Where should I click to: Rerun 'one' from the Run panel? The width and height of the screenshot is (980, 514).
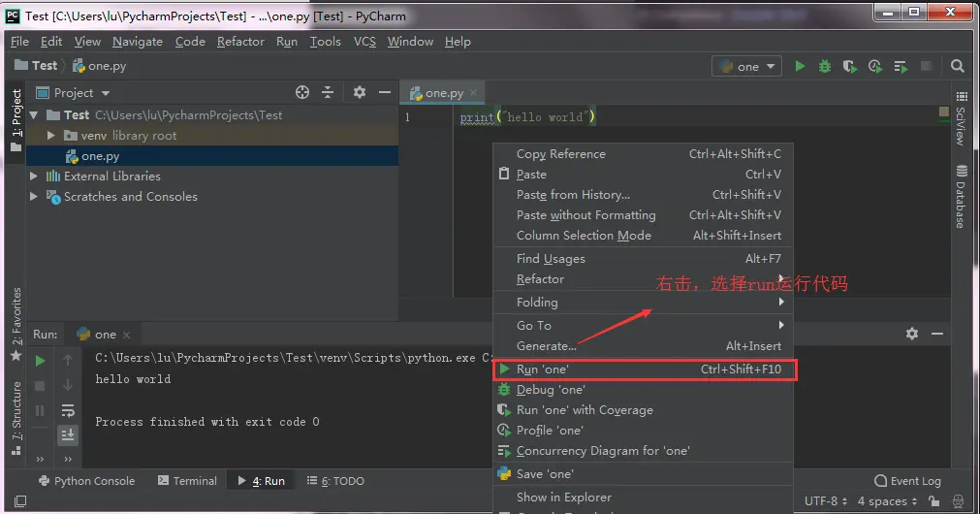(40, 361)
